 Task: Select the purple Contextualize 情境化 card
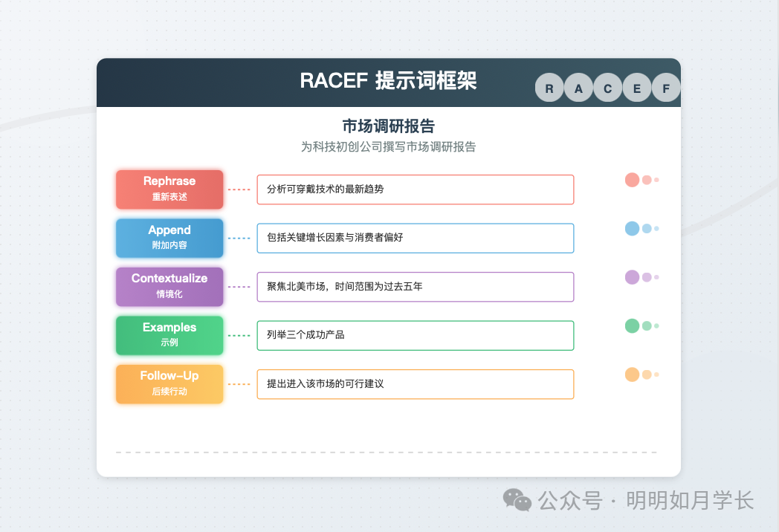(x=169, y=287)
